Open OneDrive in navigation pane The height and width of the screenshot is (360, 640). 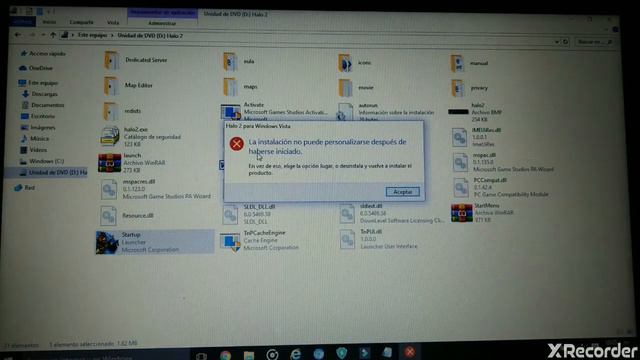tap(36, 68)
